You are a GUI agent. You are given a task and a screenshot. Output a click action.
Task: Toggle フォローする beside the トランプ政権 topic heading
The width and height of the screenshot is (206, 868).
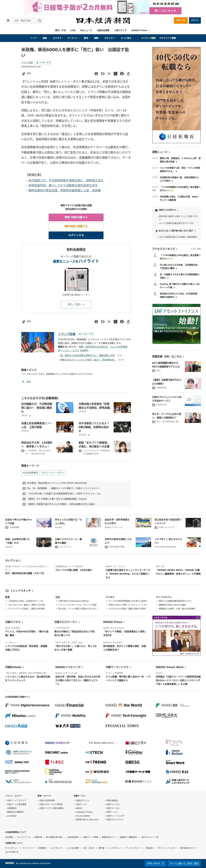(x=86, y=334)
